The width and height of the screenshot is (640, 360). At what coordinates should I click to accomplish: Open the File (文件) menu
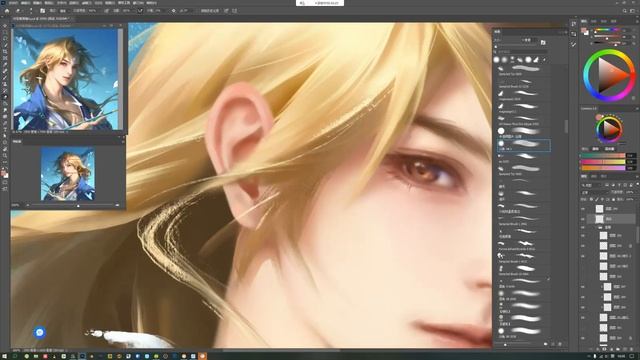pos(13,3)
